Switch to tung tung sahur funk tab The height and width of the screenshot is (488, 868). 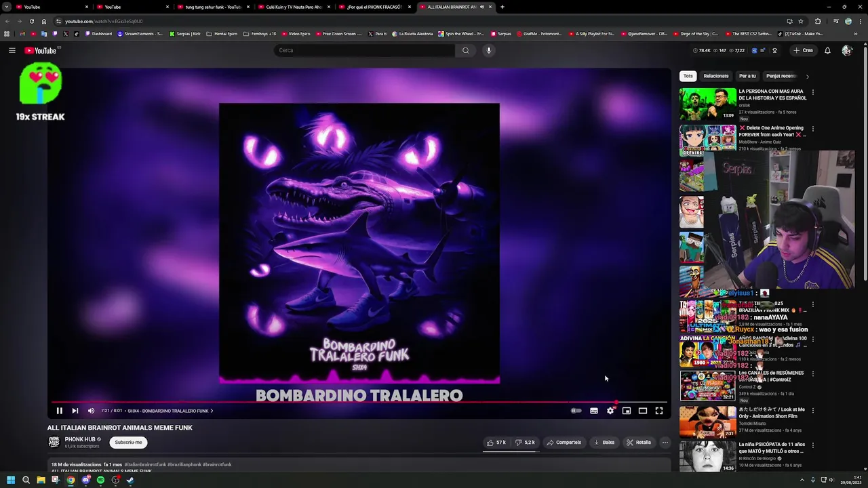point(213,7)
